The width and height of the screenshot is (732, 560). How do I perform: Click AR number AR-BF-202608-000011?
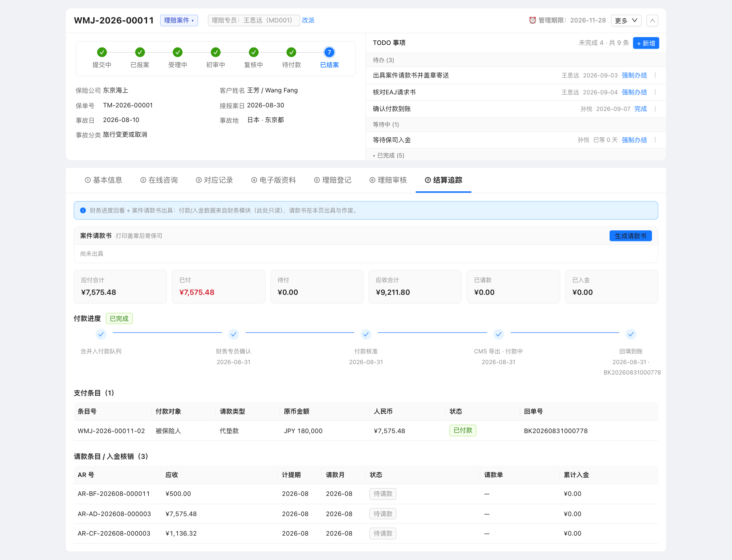point(114,494)
